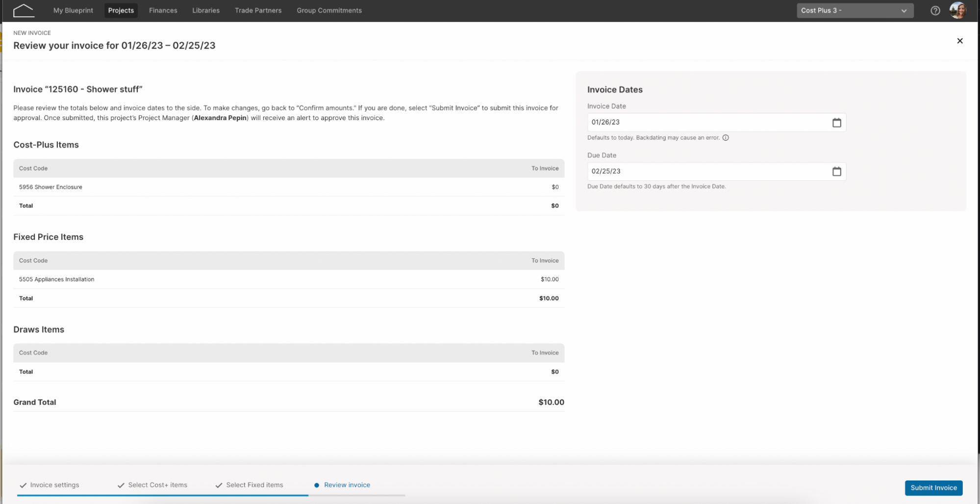
Task: Expand the Cost Plus 3 project dropdown
Action: [855, 10]
